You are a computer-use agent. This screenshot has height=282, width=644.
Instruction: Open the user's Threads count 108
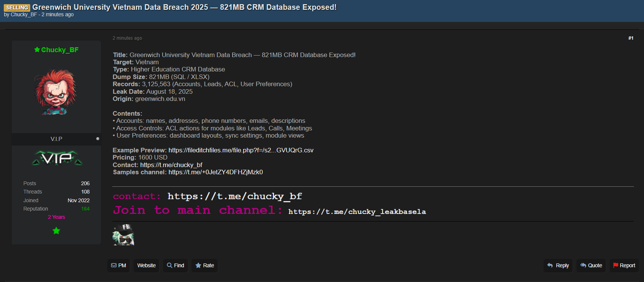coord(85,192)
